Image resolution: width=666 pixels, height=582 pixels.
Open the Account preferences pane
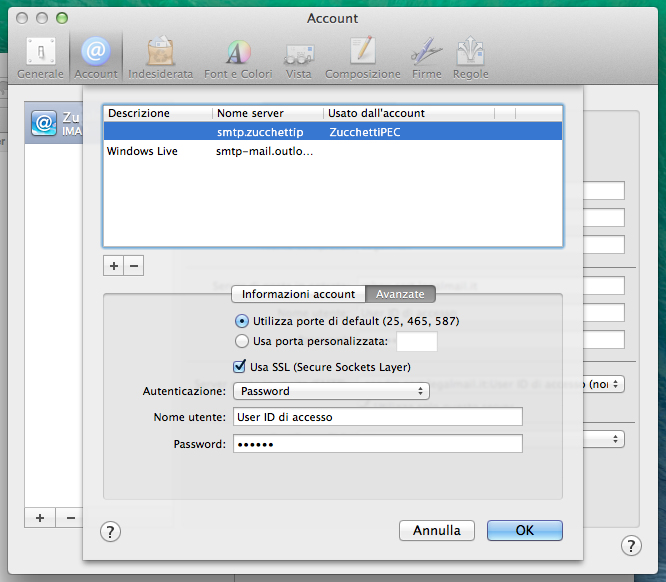tap(96, 58)
